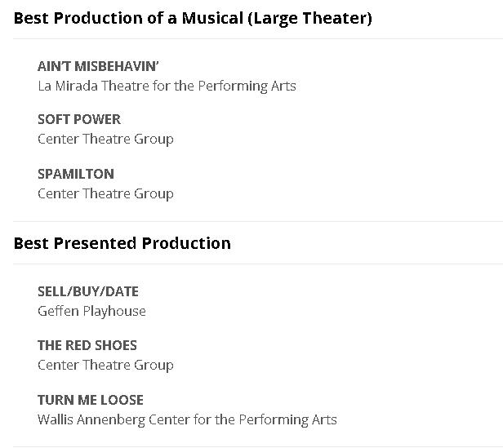Click Center Theatre Group below SPAMILTON
Image resolution: width=503 pixels, height=448 pixels.
click(x=105, y=193)
